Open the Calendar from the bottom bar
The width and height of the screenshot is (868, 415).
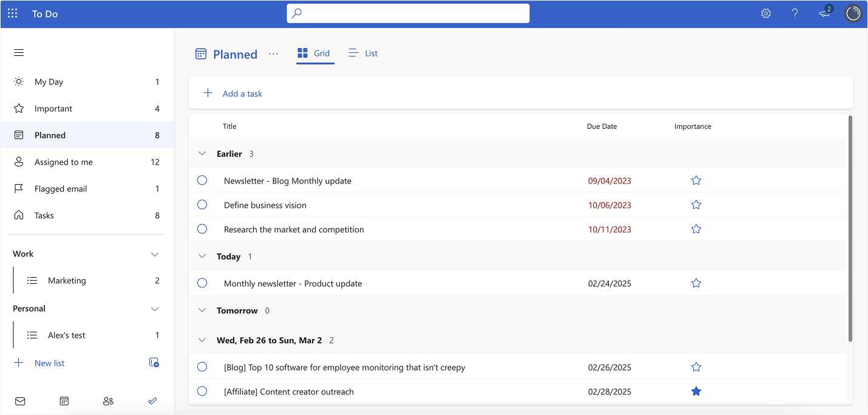tap(64, 401)
